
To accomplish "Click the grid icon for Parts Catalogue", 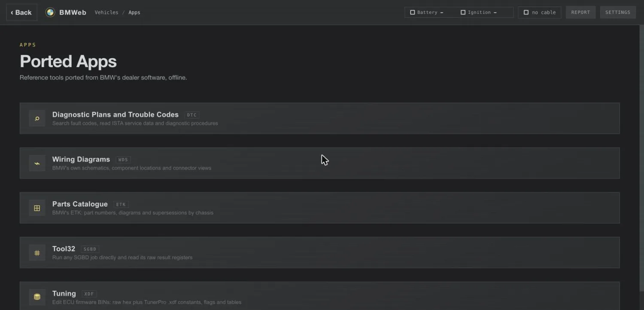I will point(37,208).
